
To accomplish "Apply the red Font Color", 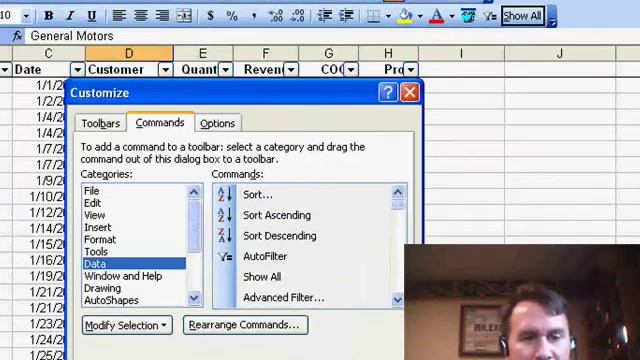I will 437,16.
